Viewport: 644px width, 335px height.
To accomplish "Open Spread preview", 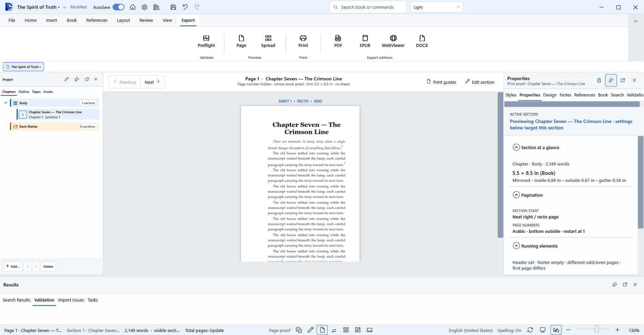I will coord(268,41).
